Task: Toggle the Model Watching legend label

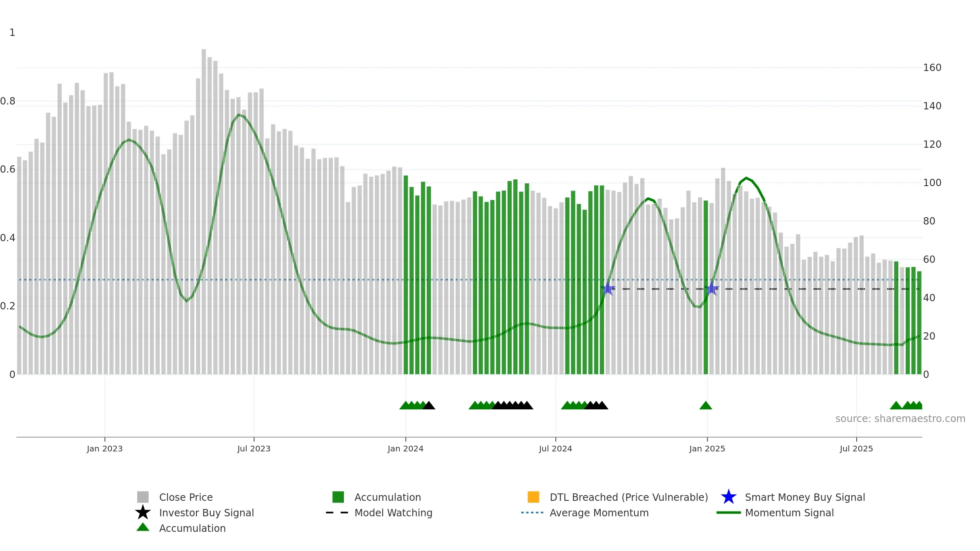Action: tap(393, 513)
